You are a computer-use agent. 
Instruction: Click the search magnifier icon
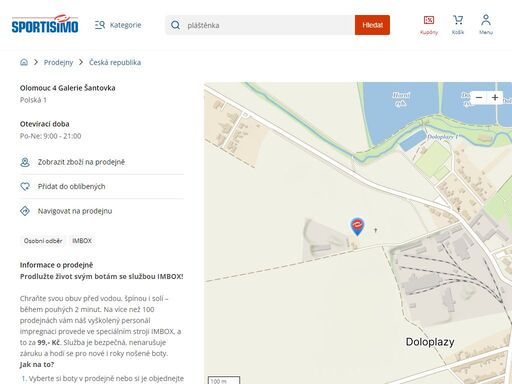pos(175,25)
